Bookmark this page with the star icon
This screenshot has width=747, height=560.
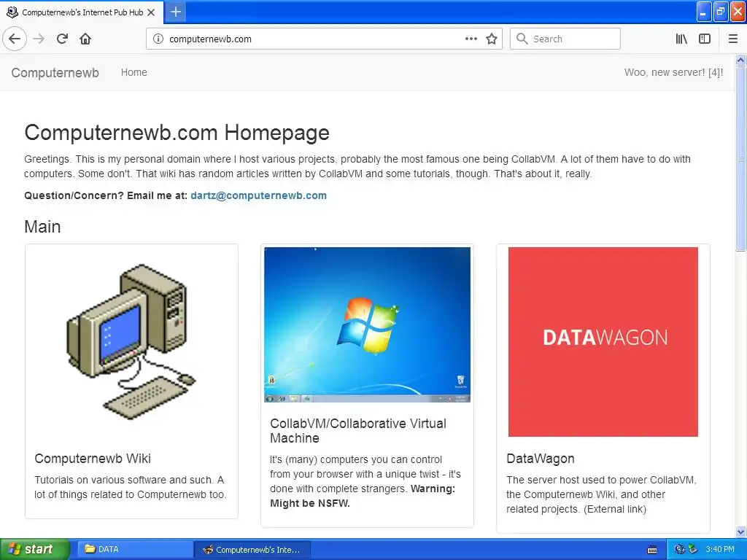coord(492,39)
